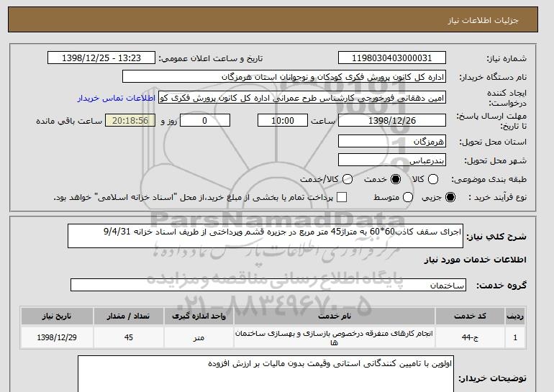
Task: Click the ردیف column header
Action: click(515, 316)
